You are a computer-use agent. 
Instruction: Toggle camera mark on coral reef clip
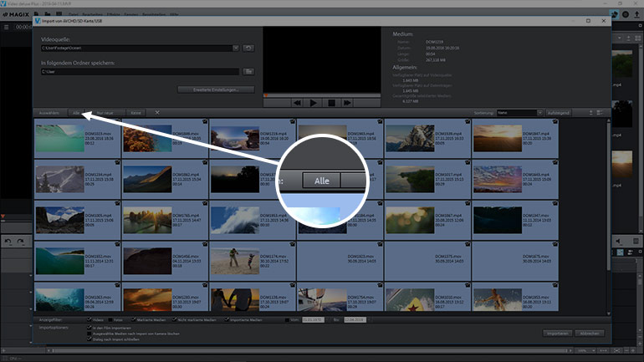(205, 121)
